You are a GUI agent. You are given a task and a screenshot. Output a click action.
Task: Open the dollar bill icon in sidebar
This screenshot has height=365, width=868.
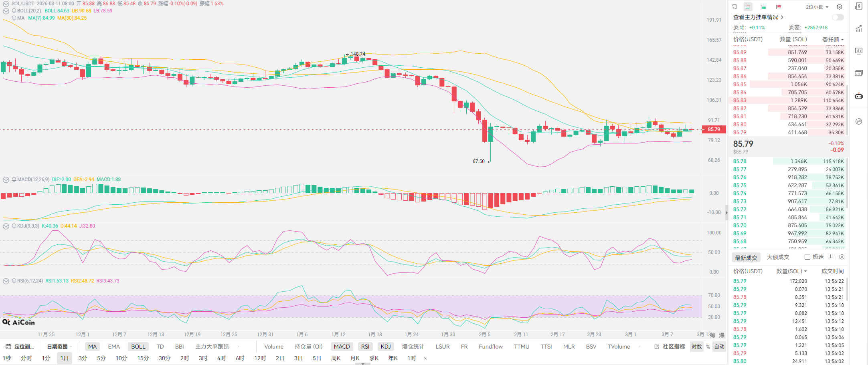click(x=859, y=6)
